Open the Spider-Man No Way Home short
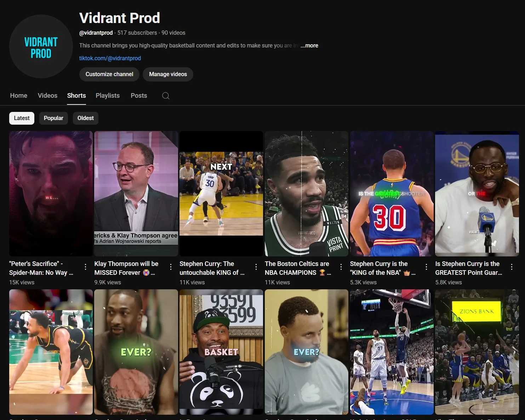Image resolution: width=525 pixels, height=420 pixels. coord(51,194)
